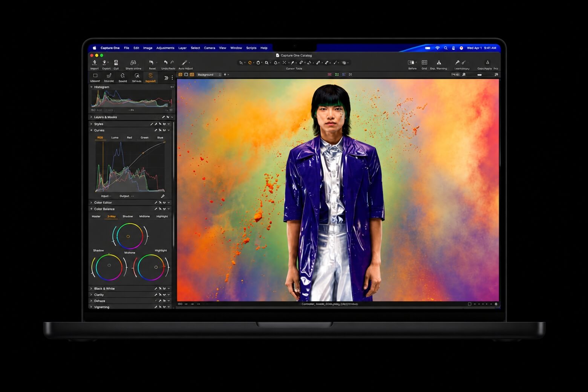Open the Curves panel options chevron
Viewport: 588px width, 392px height.
[169, 130]
